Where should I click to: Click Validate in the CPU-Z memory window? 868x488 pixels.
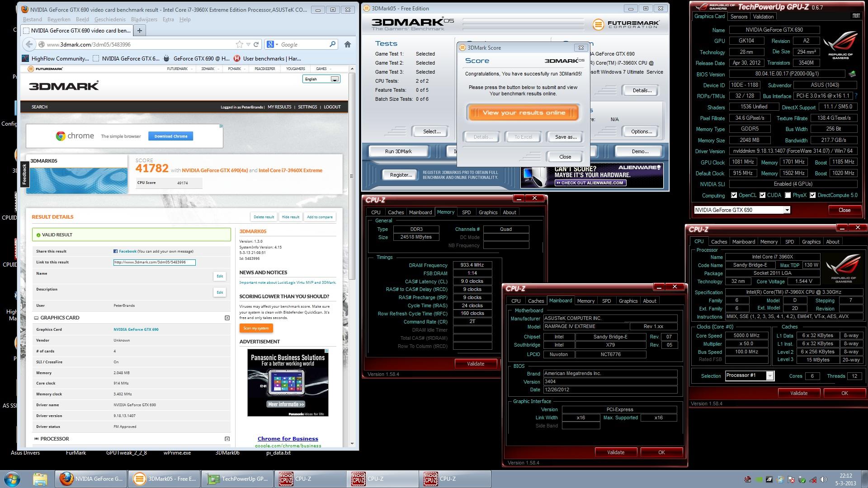point(476,364)
